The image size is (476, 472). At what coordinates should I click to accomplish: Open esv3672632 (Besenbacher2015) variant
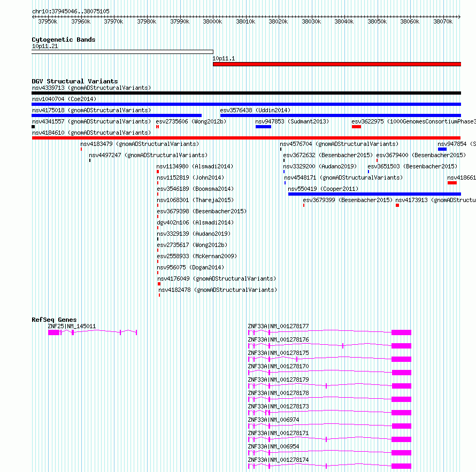[328, 156]
